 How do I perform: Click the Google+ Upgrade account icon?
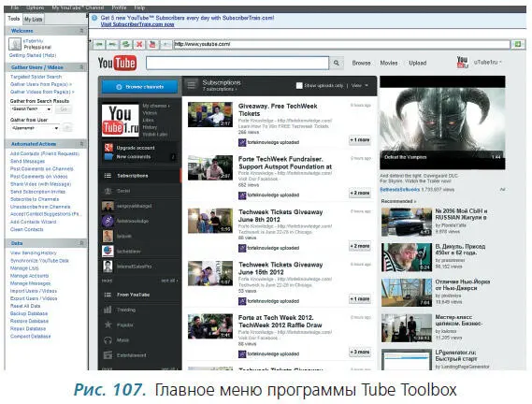[108, 148]
